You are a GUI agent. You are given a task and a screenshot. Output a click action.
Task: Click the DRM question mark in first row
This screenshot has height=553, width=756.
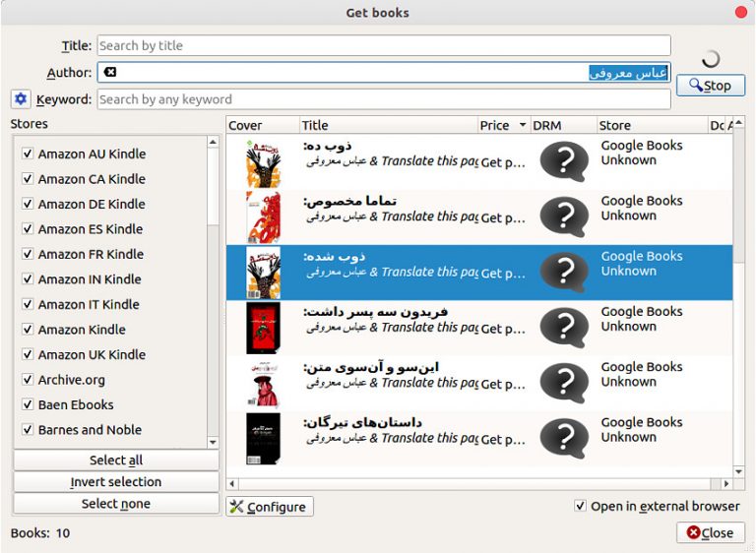(564, 161)
